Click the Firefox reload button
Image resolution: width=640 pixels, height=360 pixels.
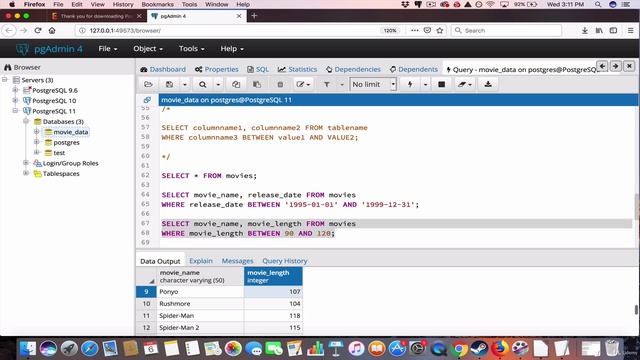coord(38,30)
